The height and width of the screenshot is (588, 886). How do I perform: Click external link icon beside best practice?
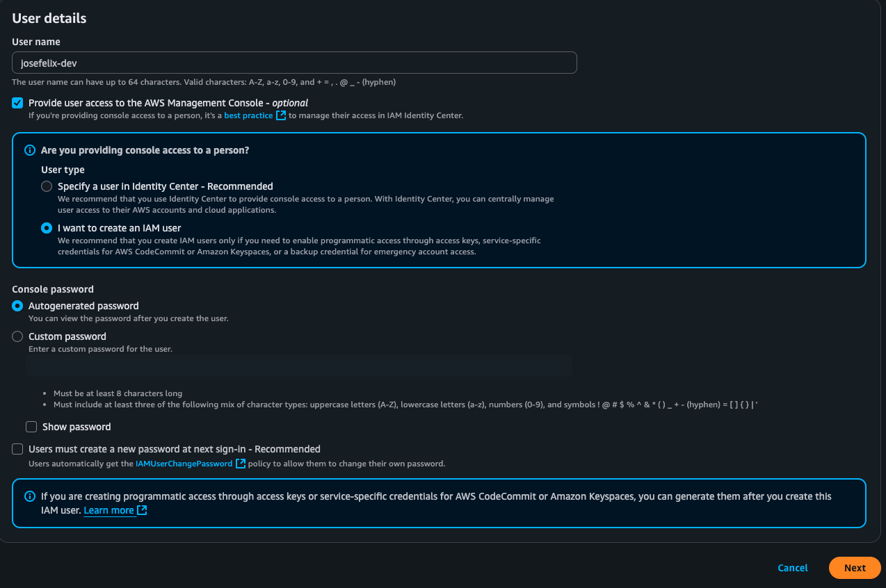pyautogui.click(x=281, y=115)
